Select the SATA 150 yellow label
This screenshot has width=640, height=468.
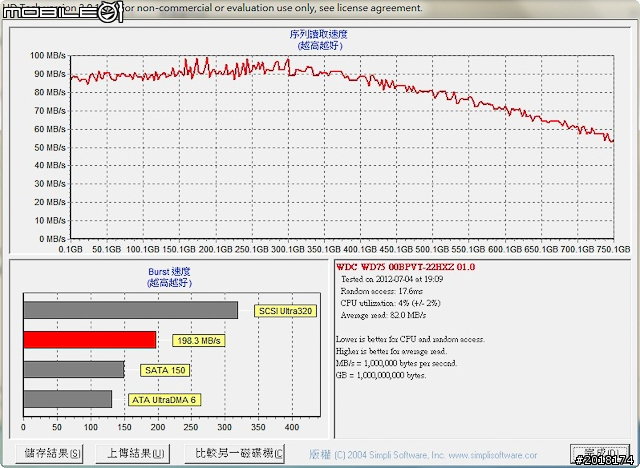click(165, 370)
